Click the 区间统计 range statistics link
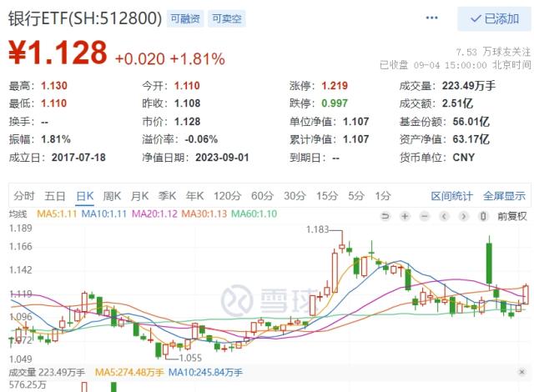 coord(451,196)
